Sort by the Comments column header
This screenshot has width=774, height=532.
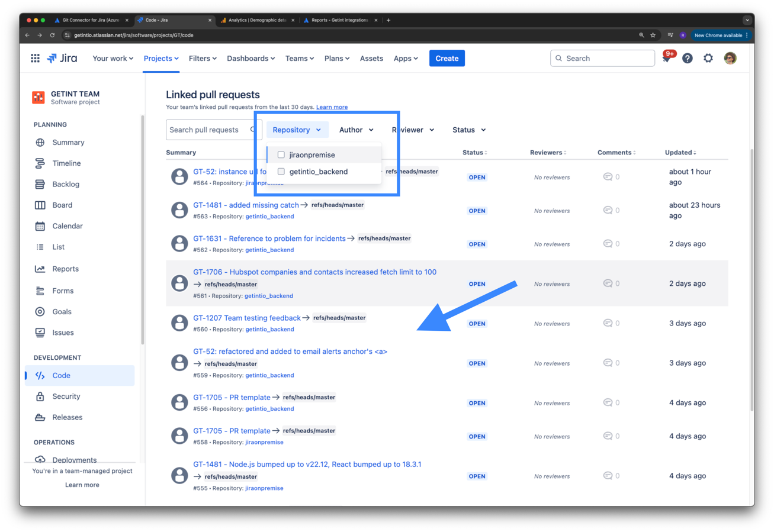point(616,153)
